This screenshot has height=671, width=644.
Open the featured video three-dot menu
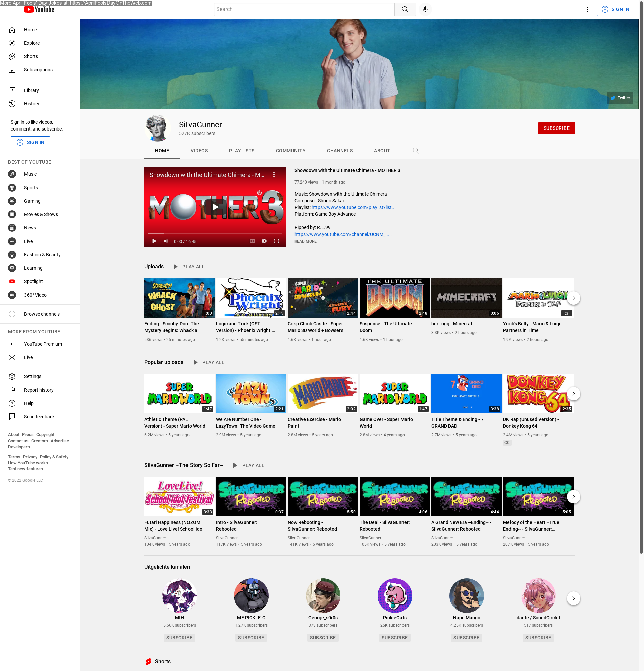point(274,175)
